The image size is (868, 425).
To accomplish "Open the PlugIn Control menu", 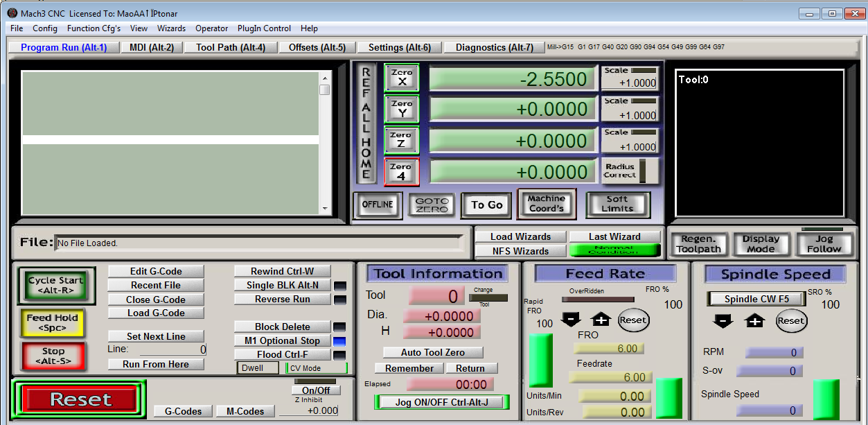I will (x=264, y=28).
